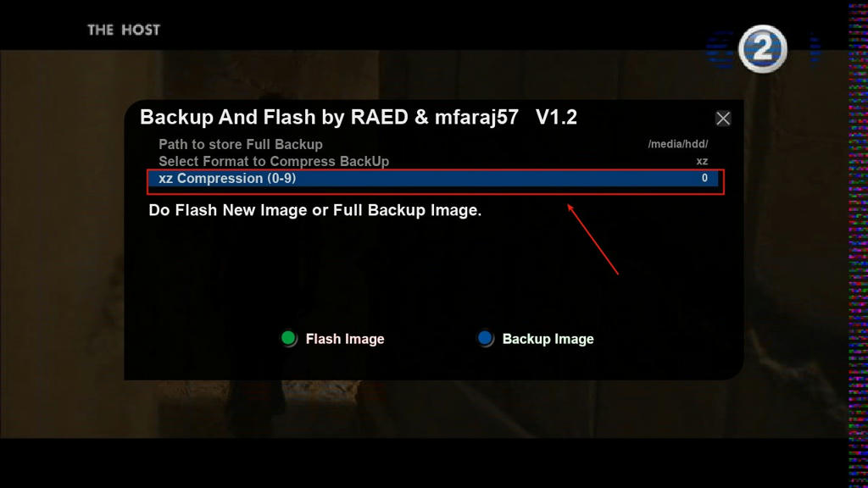Click the RAED & mfaraj57 author text
The height and width of the screenshot is (488, 868).
[x=435, y=117]
